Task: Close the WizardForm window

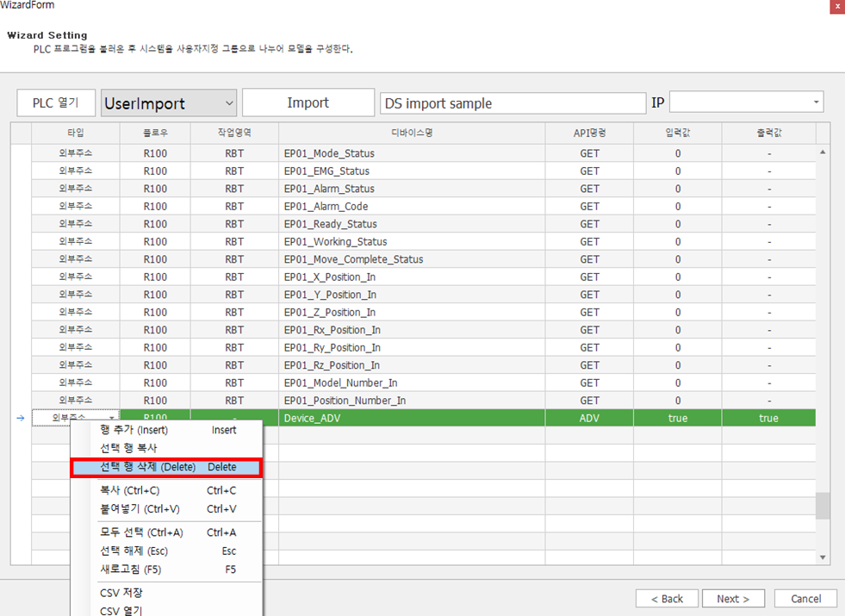Action: point(836,6)
